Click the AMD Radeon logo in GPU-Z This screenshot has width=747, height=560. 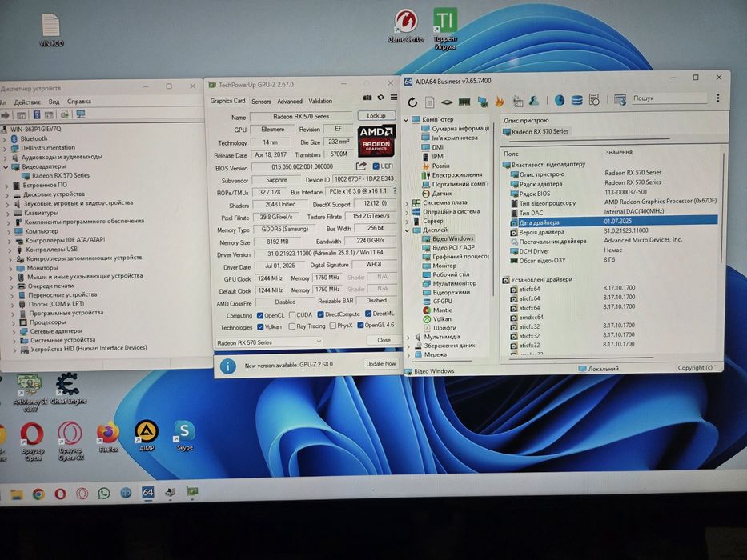[376, 141]
